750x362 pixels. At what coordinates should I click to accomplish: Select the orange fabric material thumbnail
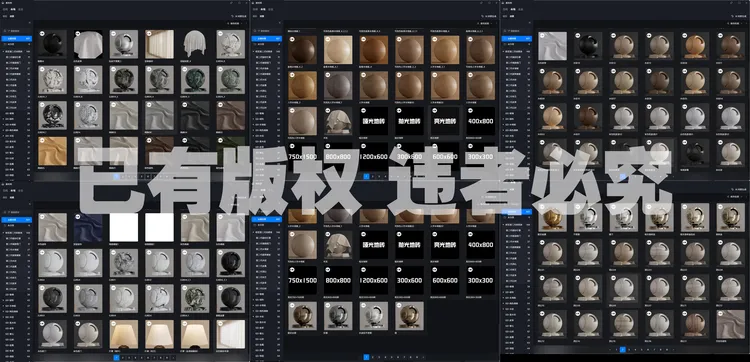click(x=53, y=151)
